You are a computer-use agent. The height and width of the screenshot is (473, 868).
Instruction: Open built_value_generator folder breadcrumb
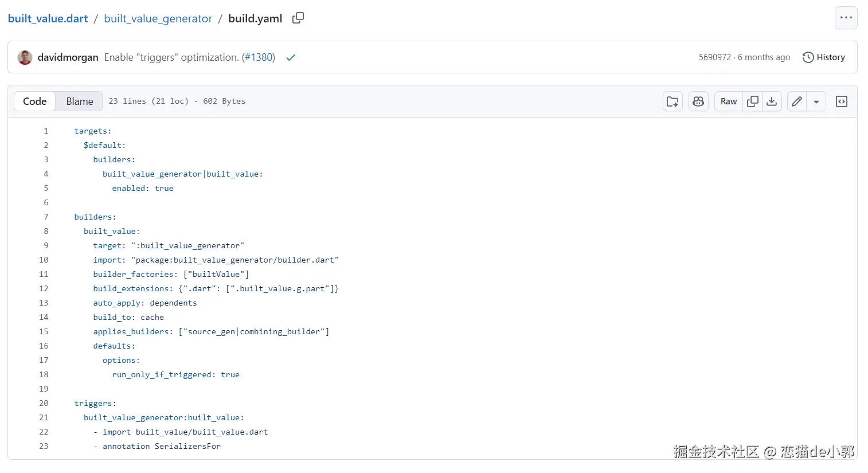[x=158, y=18]
